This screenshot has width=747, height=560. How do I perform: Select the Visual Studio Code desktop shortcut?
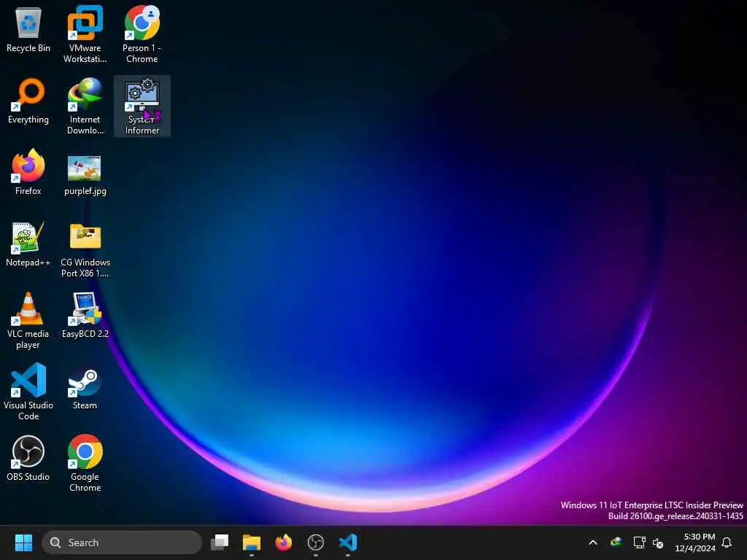tap(28, 392)
